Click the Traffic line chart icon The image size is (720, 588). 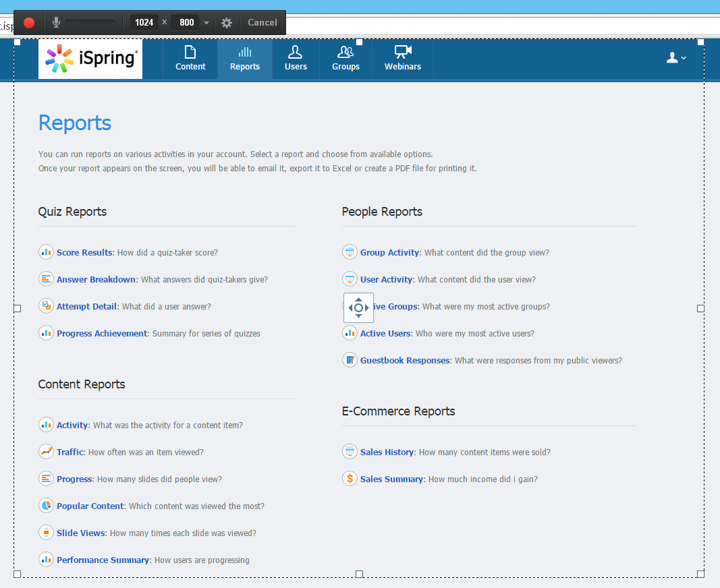pos(46,452)
